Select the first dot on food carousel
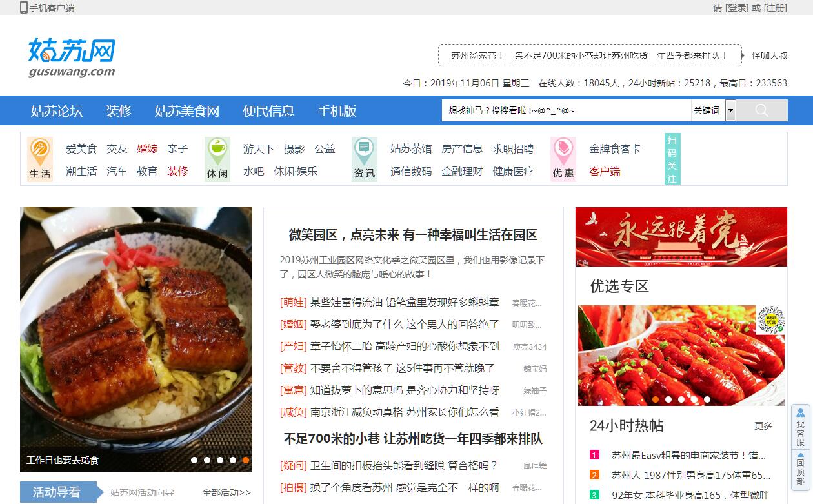The height and width of the screenshot is (504, 813). pos(194,460)
